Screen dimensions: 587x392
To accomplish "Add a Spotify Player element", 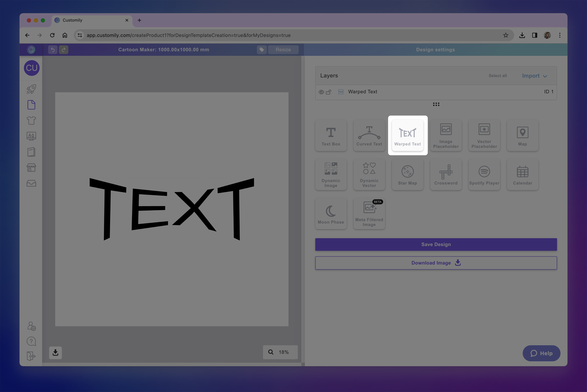I will tap(484, 175).
